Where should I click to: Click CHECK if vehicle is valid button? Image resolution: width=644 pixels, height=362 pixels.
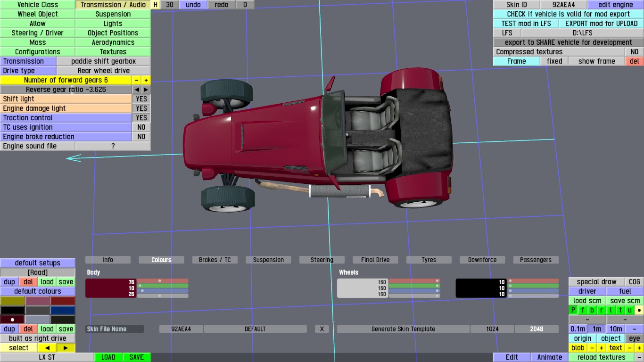(568, 14)
